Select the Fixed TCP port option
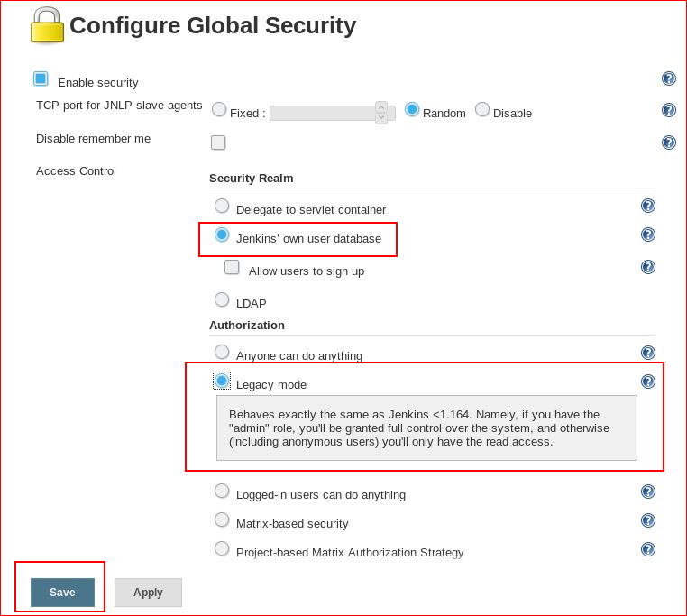Screen dimensions: 687x616 click(219, 109)
